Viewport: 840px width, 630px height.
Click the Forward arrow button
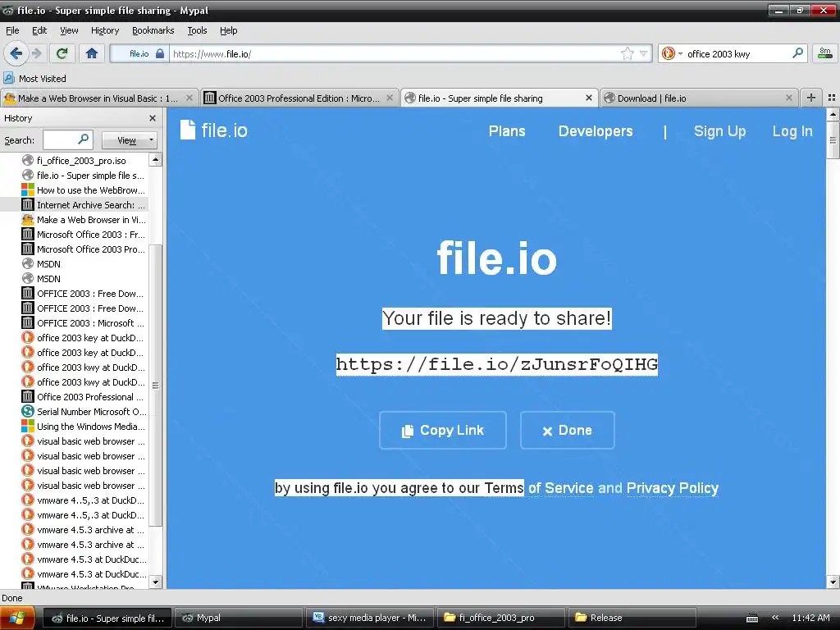36,53
